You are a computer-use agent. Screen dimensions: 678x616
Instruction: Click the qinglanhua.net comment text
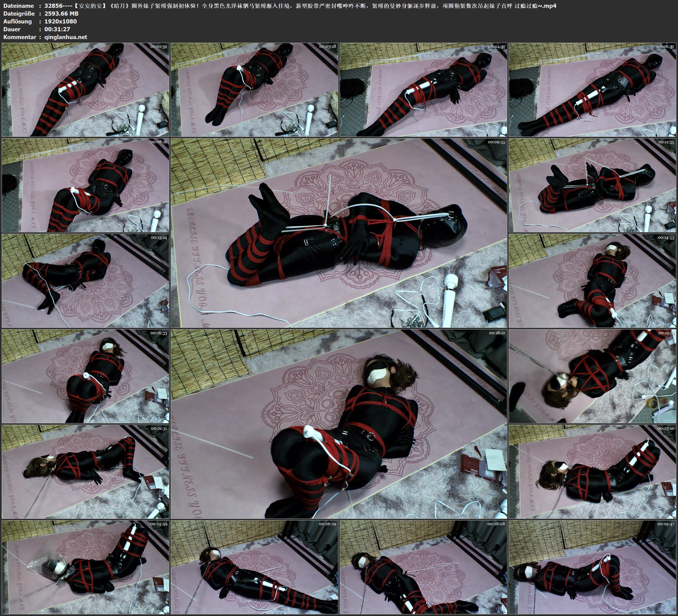coord(66,37)
